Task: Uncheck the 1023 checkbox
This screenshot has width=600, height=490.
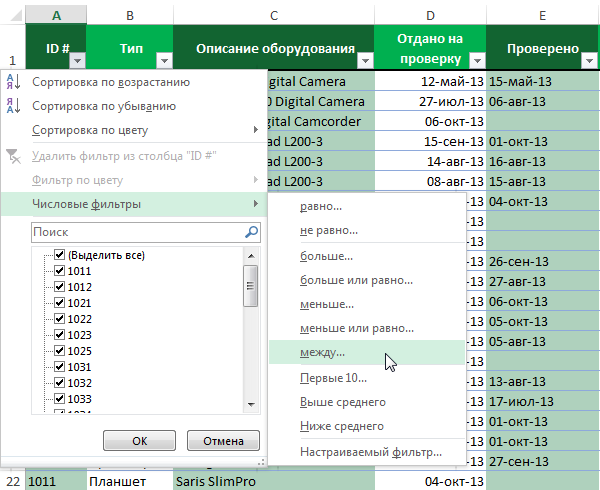Action: tap(59, 334)
